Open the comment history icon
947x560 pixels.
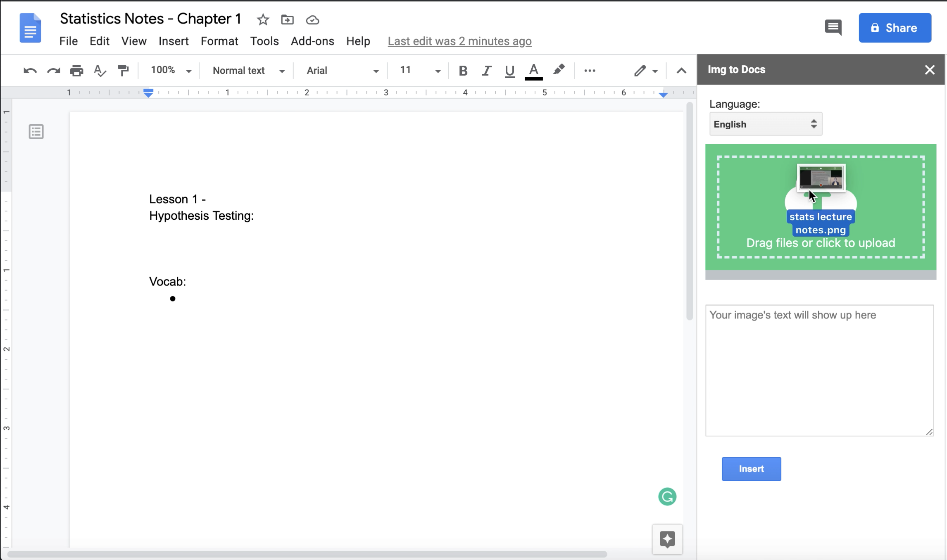click(833, 28)
